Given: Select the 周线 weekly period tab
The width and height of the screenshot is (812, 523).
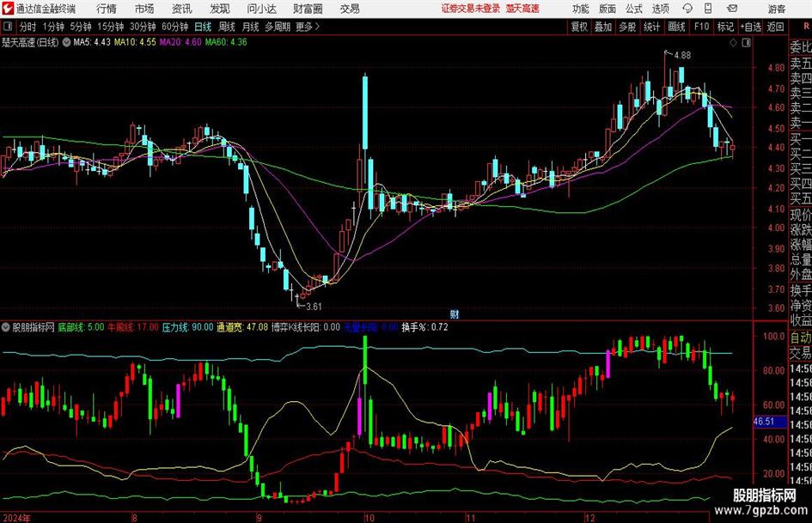Looking at the screenshot, I should [227, 27].
